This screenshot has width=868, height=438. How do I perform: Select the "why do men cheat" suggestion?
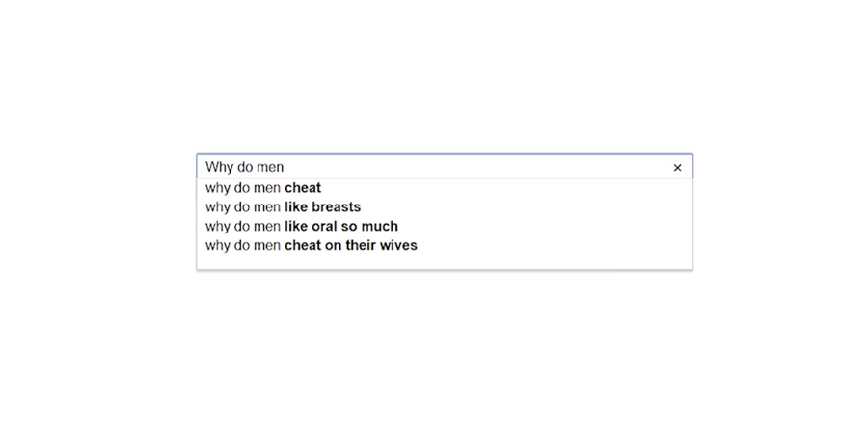click(445, 188)
